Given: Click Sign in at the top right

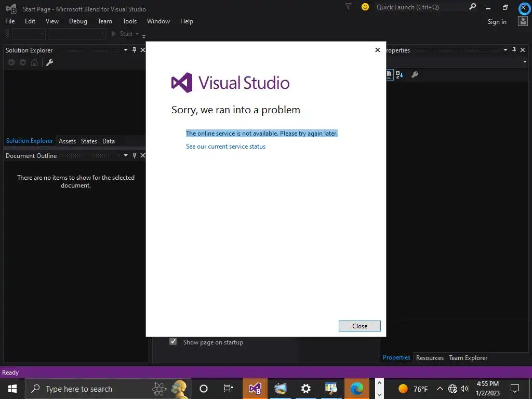Looking at the screenshot, I should pos(497,22).
